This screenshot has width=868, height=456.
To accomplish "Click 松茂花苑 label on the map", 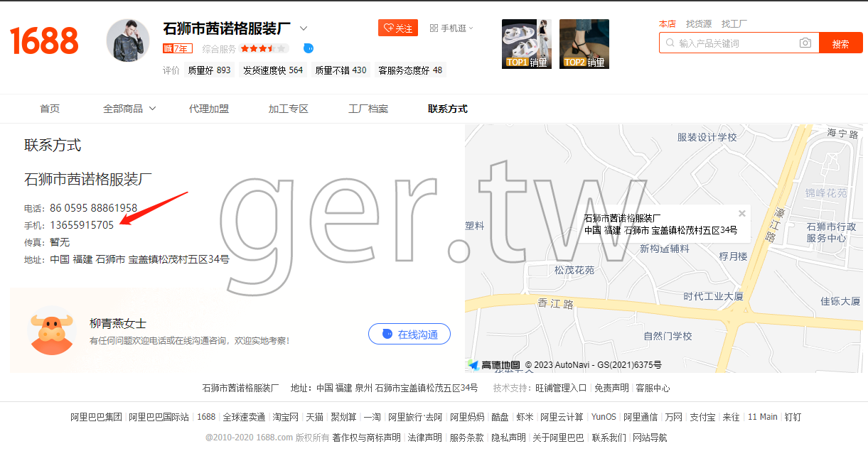I will point(574,270).
